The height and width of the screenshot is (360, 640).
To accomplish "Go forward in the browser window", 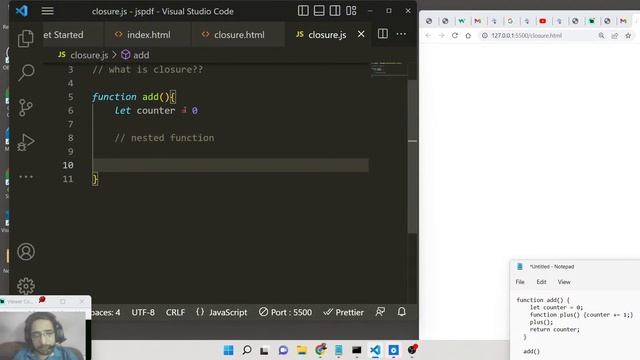I will [x=441, y=36].
